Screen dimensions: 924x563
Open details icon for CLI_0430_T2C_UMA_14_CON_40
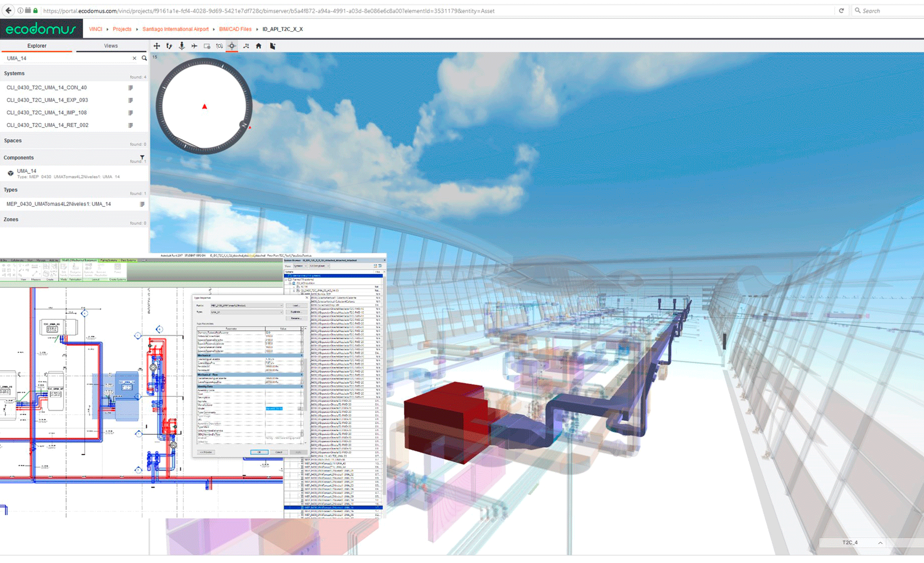(x=130, y=88)
